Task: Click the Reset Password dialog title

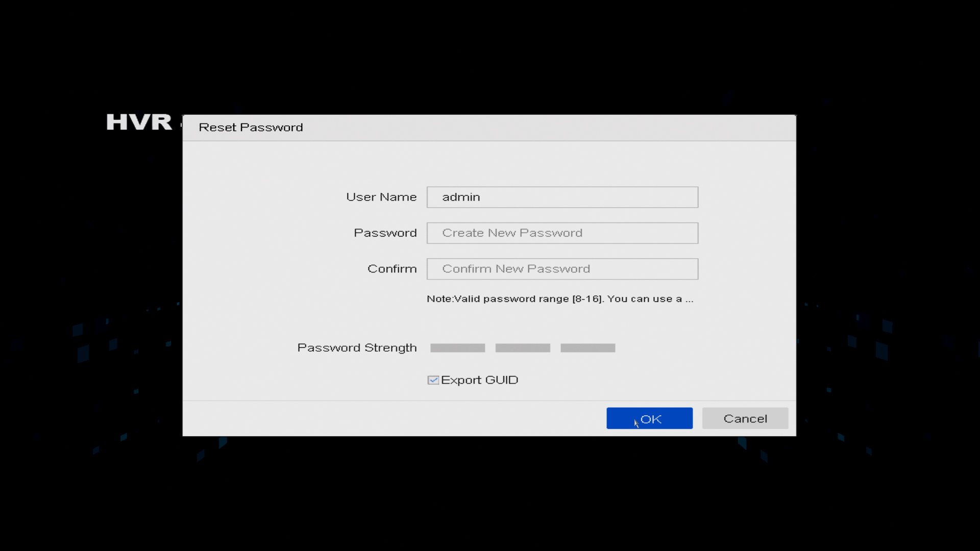Action: [251, 128]
